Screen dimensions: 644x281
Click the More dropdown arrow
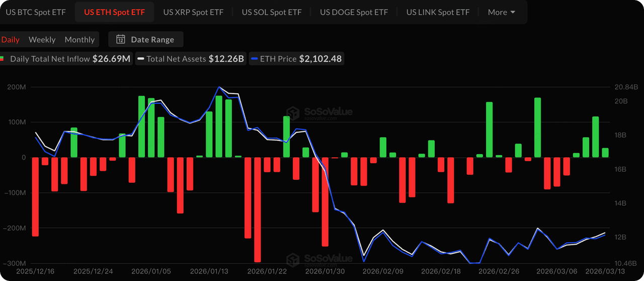pyautogui.click(x=513, y=12)
